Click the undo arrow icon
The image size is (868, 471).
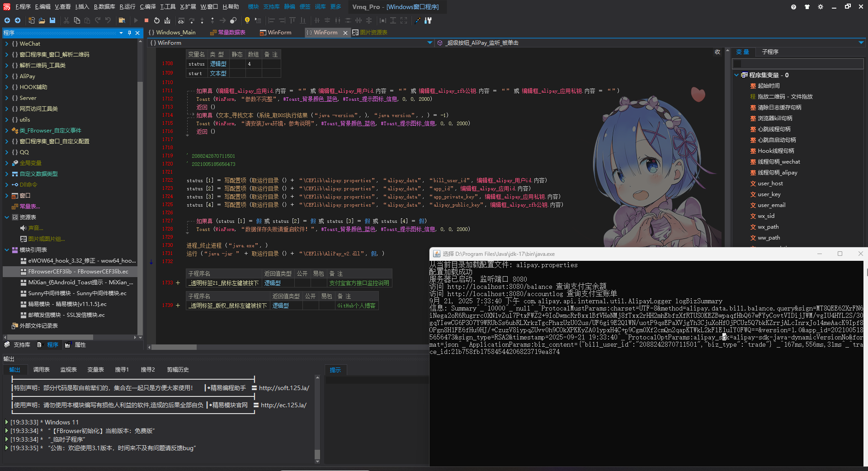(x=108, y=20)
